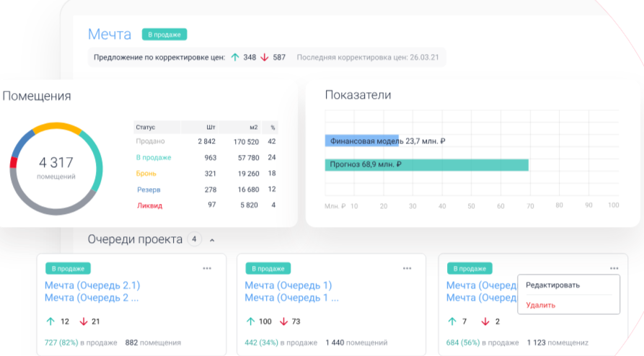Image resolution: width=644 pixels, height=356 pixels.
Task: Click the 882 помещения text
Action: pos(153,342)
